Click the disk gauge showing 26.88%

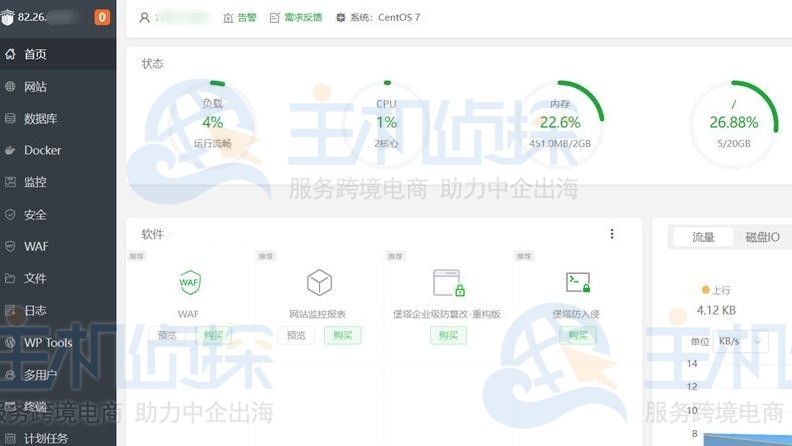734,124
